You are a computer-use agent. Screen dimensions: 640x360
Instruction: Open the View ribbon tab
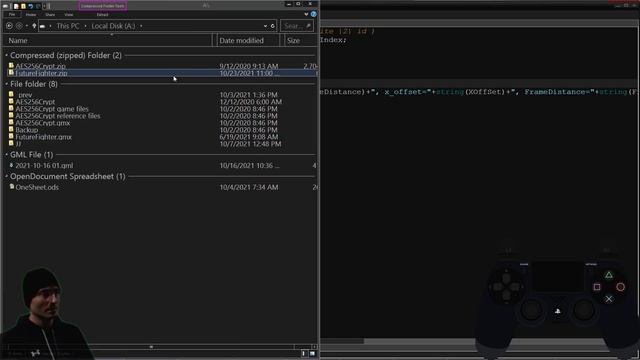(69, 15)
